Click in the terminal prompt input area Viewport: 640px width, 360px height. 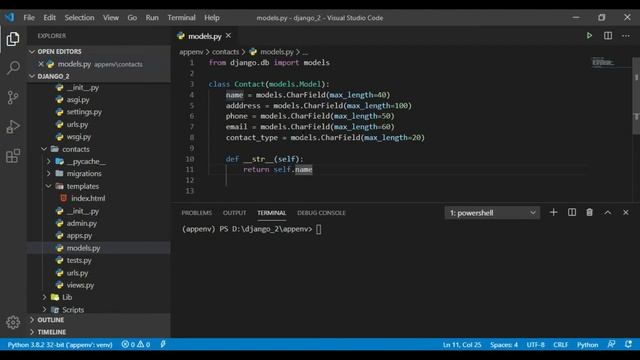(x=318, y=229)
